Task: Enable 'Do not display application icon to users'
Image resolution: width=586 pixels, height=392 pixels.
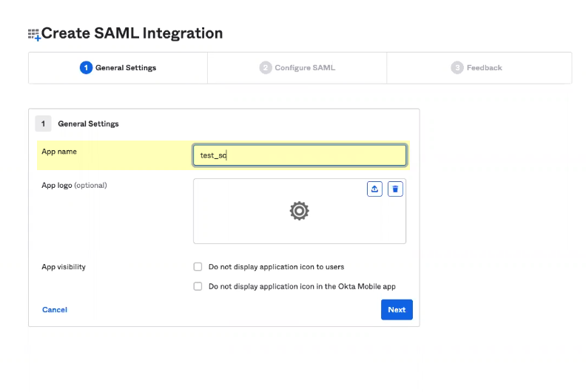Action: tap(198, 267)
